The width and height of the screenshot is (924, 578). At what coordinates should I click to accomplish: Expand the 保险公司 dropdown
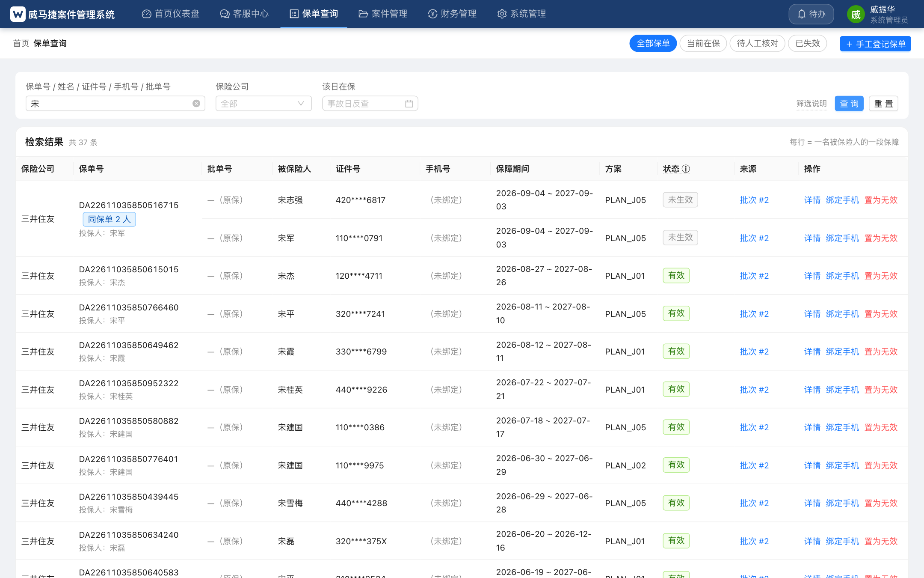[x=264, y=104]
